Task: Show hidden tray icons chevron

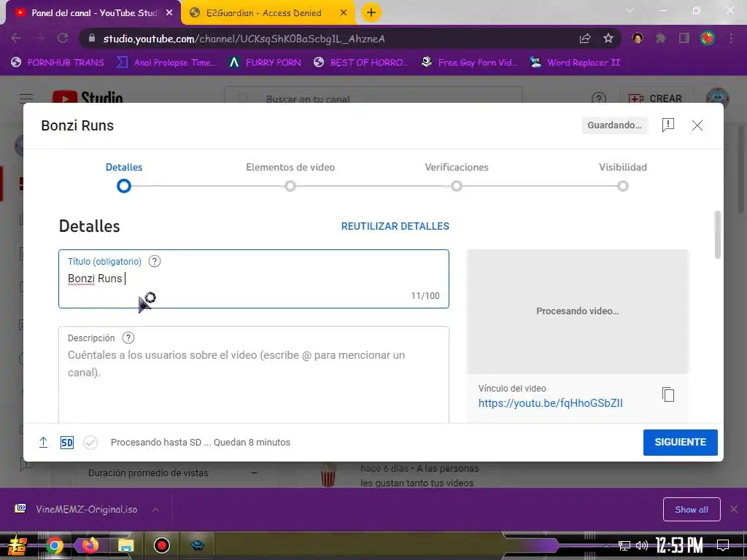Action: [x=606, y=545]
